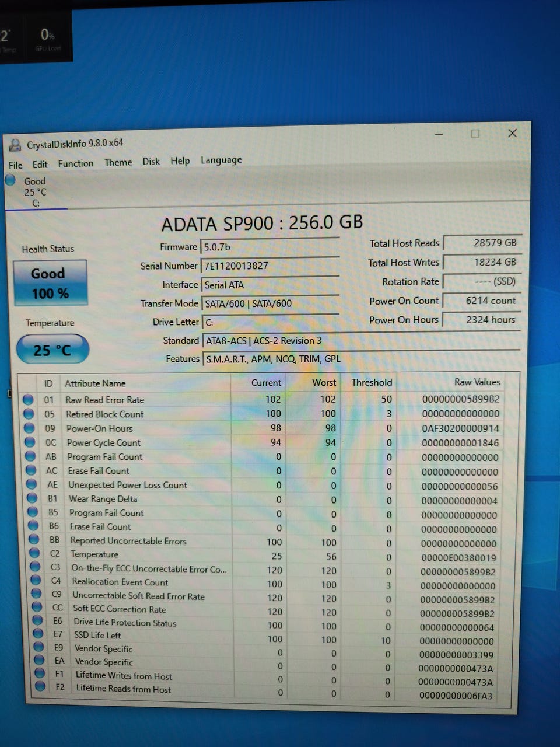Click Total Host Writes value 18234 GB
Viewport: 560px width, 747px height.
point(482,262)
